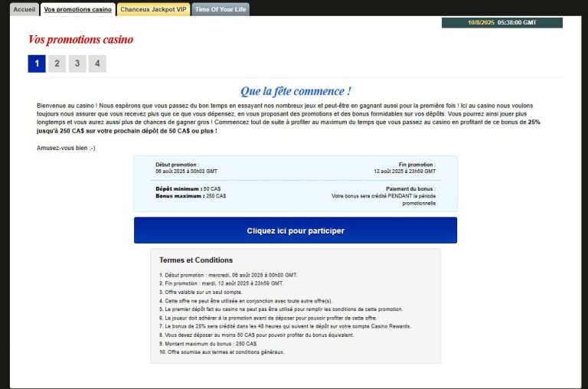Viewport: 588px width, 389px height.
Task: Click the Que la fête commence title
Action: click(x=296, y=91)
